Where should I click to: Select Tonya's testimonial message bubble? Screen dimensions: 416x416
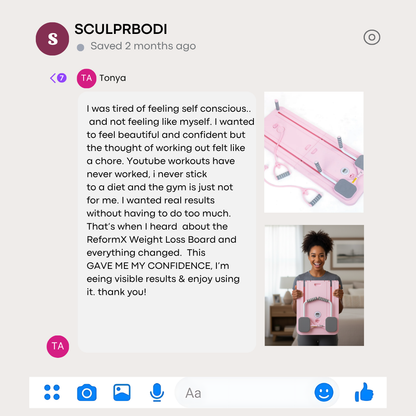(167, 222)
